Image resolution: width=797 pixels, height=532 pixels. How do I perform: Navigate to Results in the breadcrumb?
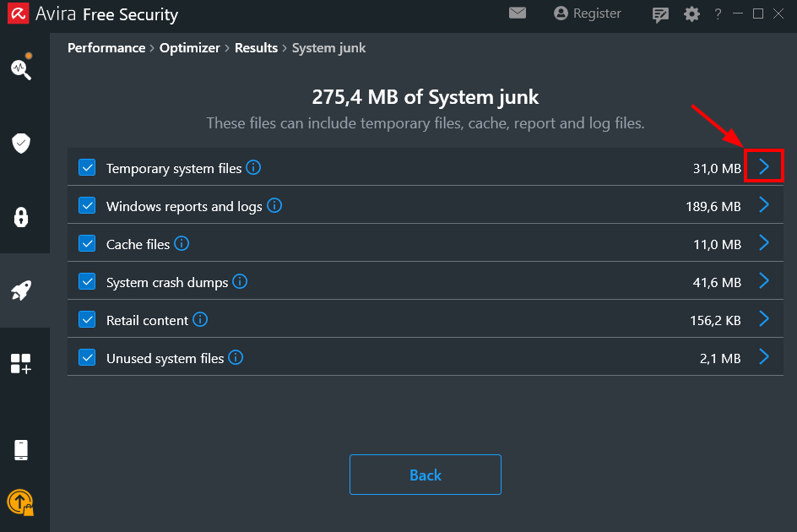(x=256, y=48)
